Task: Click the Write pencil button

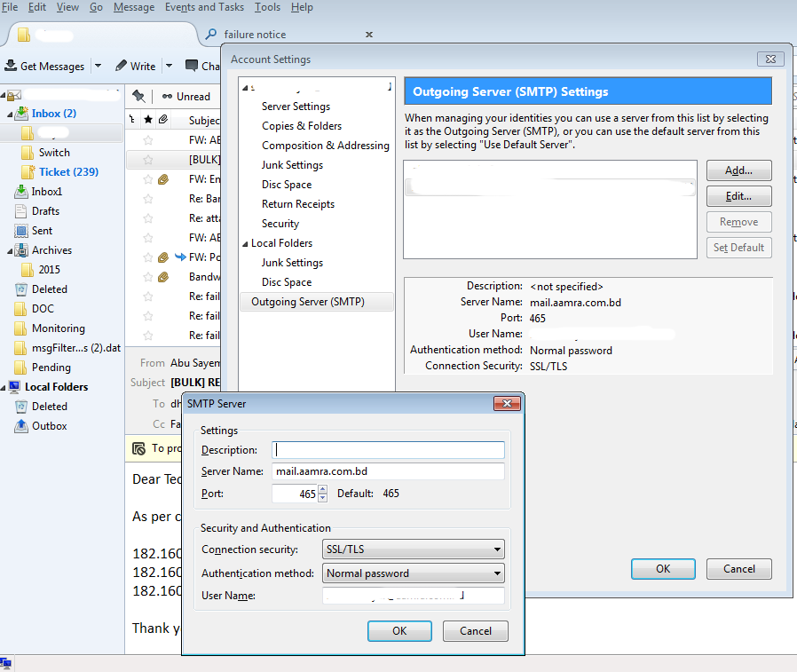Action: [x=135, y=66]
